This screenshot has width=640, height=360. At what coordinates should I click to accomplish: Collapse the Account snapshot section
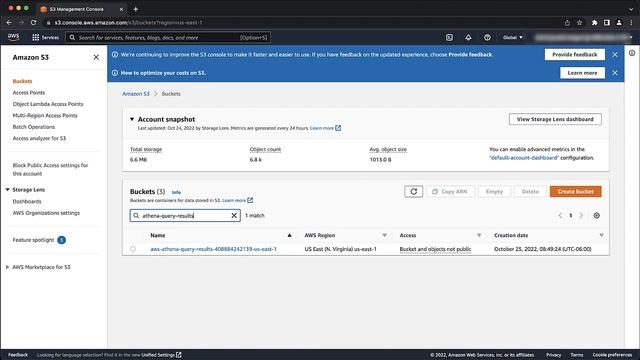(132, 119)
